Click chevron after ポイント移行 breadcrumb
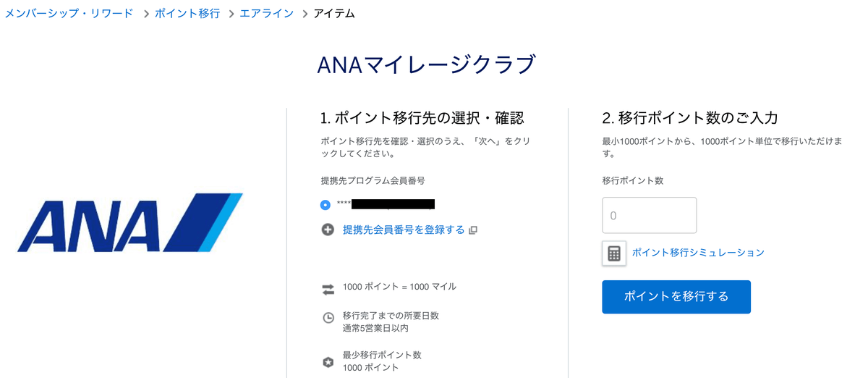868x378 pixels. [230, 13]
